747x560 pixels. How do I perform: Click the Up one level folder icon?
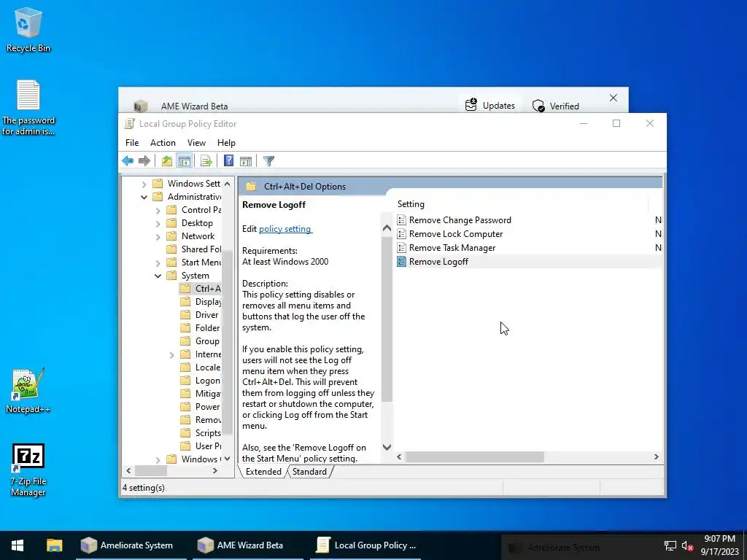click(x=167, y=161)
